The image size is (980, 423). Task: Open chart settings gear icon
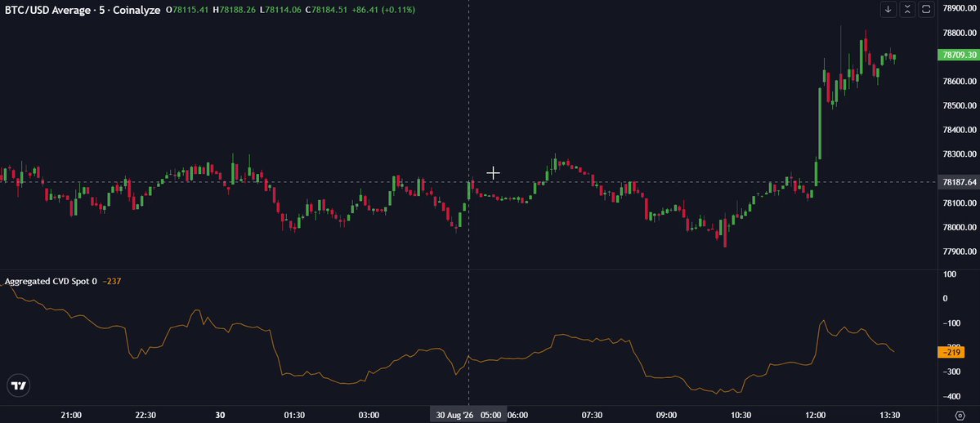click(960, 415)
